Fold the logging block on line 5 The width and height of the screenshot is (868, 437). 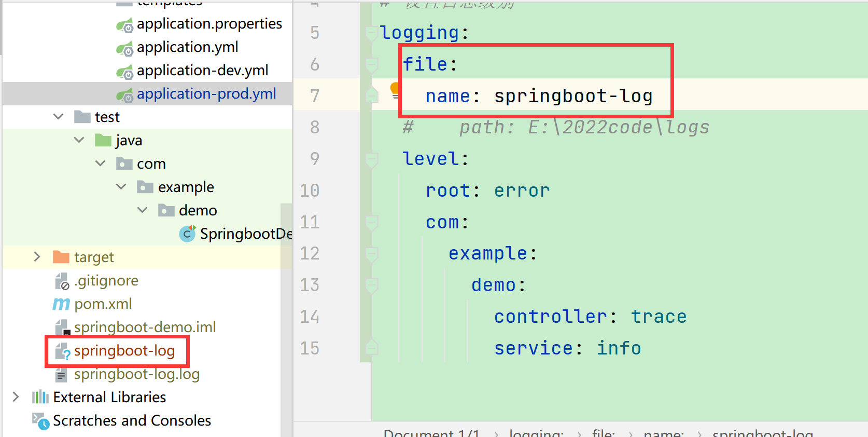coord(372,34)
